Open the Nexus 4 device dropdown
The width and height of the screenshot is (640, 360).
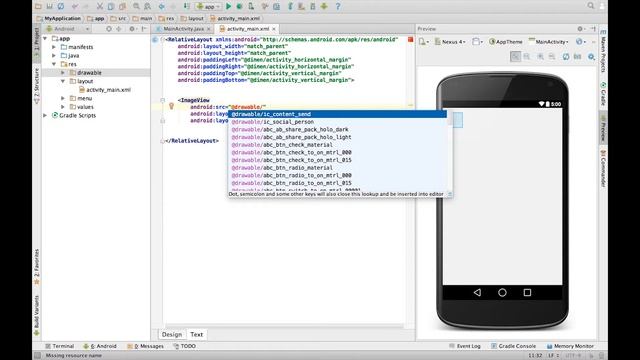click(450, 42)
